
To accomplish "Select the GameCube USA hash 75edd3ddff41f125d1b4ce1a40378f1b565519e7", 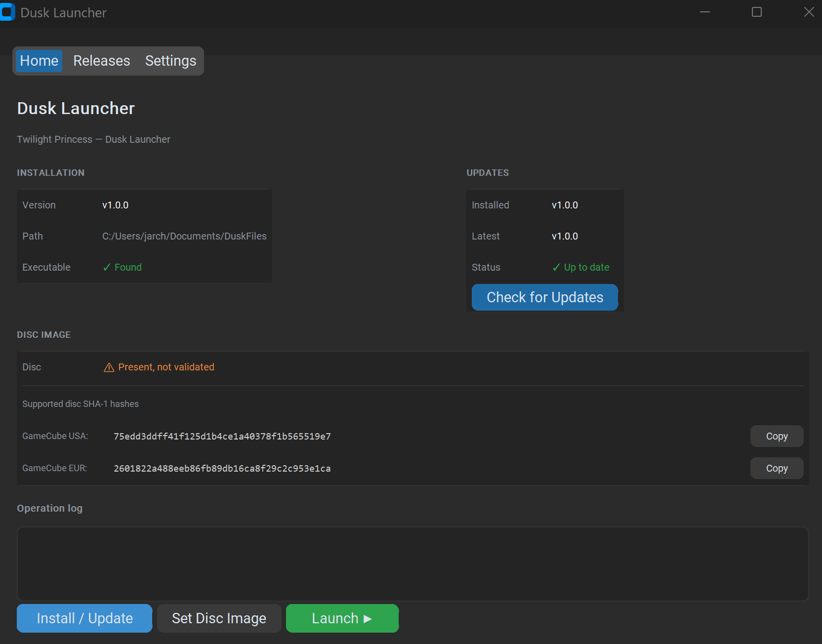I will [x=222, y=437].
